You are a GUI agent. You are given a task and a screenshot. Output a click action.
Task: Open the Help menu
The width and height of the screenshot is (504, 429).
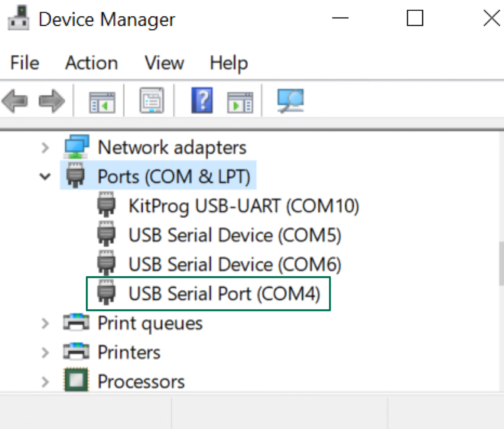click(228, 63)
